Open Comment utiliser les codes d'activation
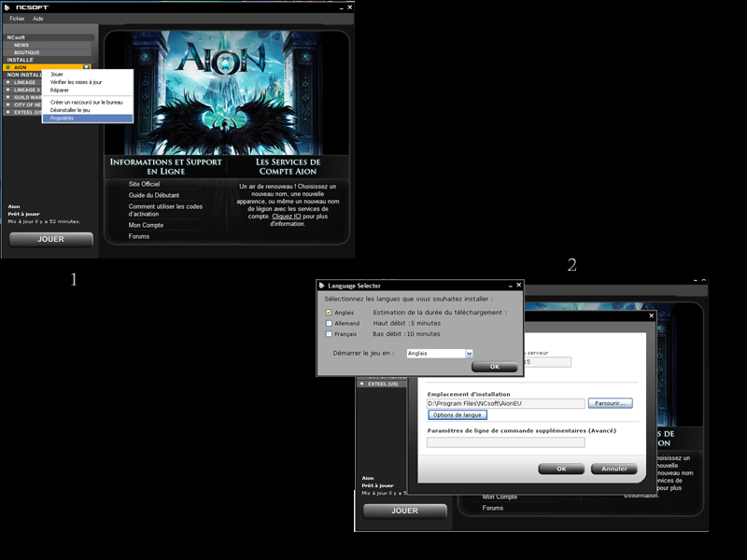Screen dimensions: 747x560 pos(165,210)
